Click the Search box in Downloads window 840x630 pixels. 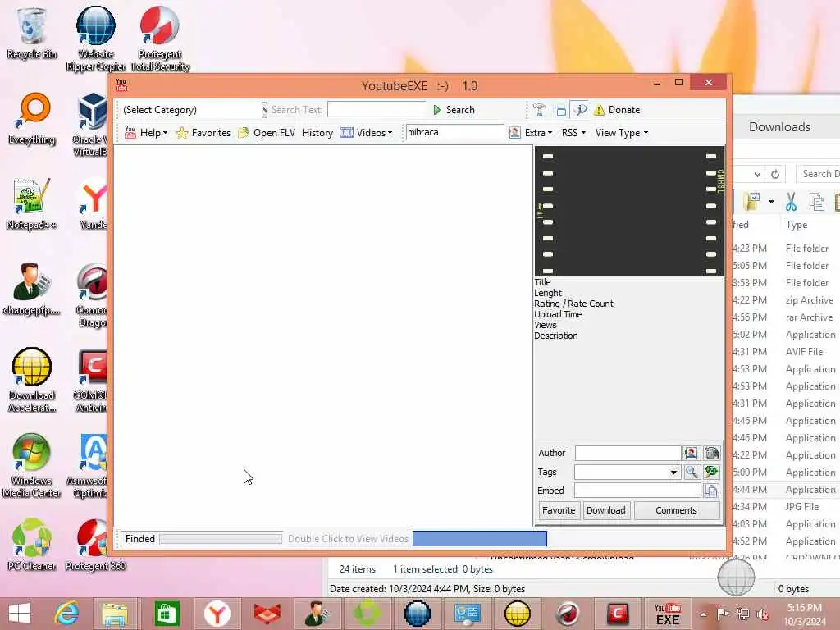[819, 174]
